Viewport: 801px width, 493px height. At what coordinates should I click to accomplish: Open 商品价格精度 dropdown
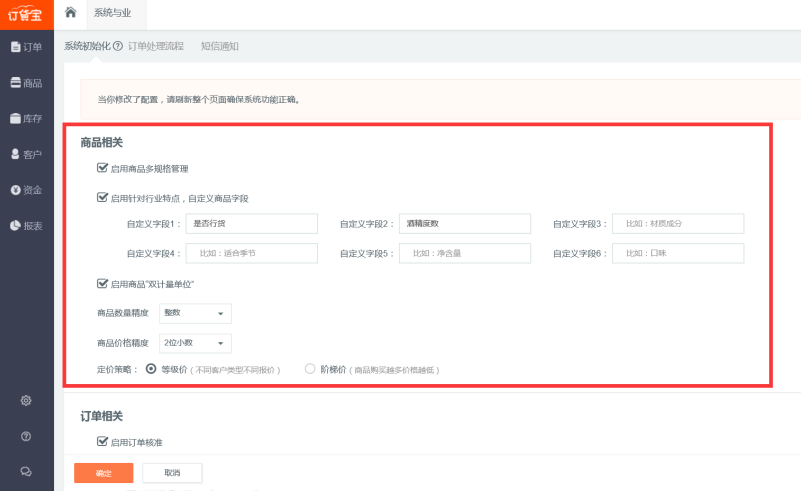pos(195,343)
